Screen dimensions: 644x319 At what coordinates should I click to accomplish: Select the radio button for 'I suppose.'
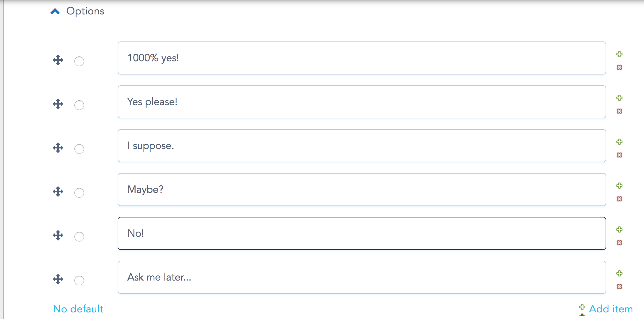[79, 149]
